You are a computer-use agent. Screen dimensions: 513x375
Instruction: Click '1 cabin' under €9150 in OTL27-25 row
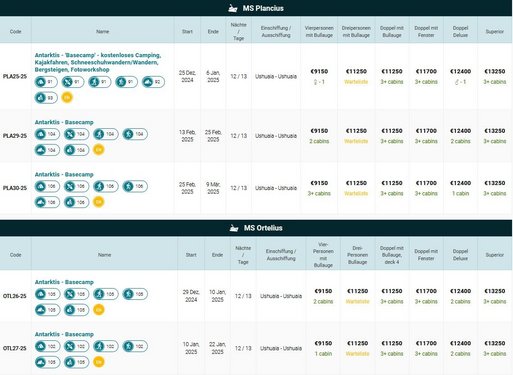pos(323,354)
